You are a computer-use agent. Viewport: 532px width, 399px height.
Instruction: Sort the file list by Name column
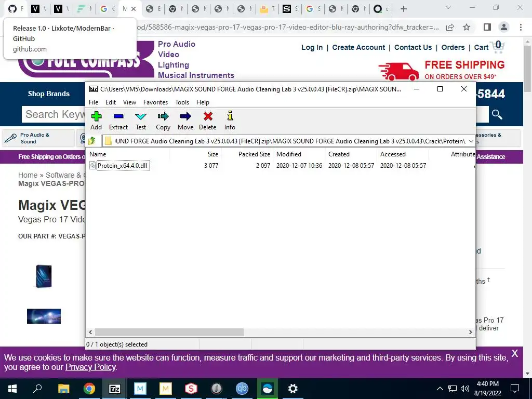click(x=98, y=154)
